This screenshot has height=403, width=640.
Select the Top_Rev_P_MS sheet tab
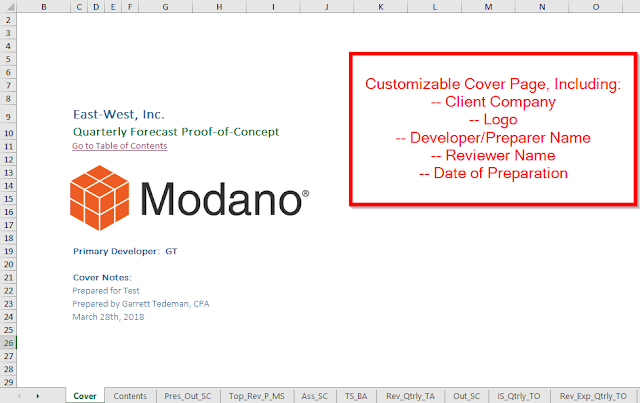[257, 396]
